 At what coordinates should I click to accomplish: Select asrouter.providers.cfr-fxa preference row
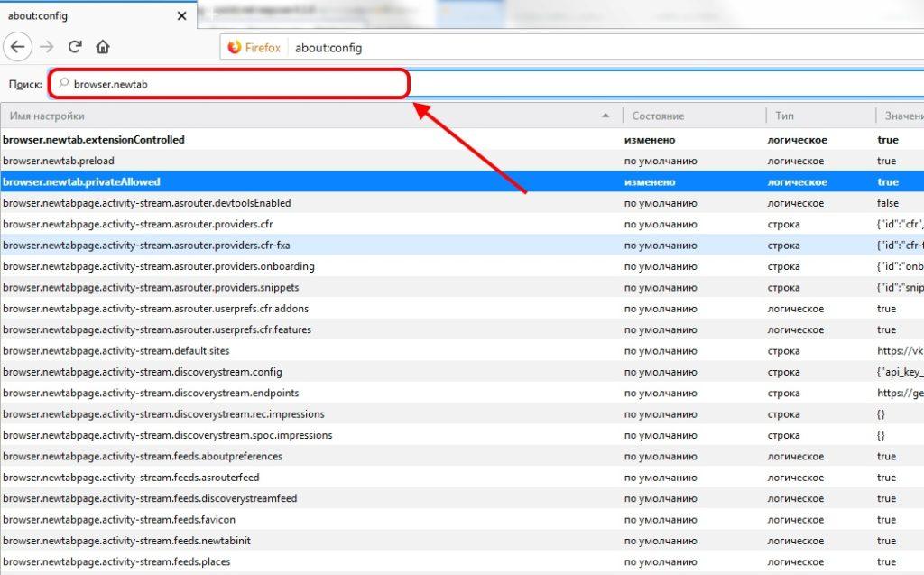[462, 245]
